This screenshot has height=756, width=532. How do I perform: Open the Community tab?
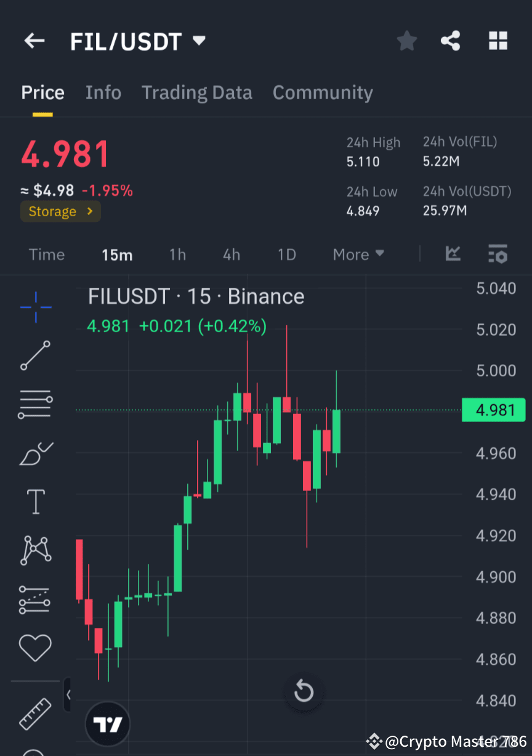pyautogui.click(x=323, y=92)
